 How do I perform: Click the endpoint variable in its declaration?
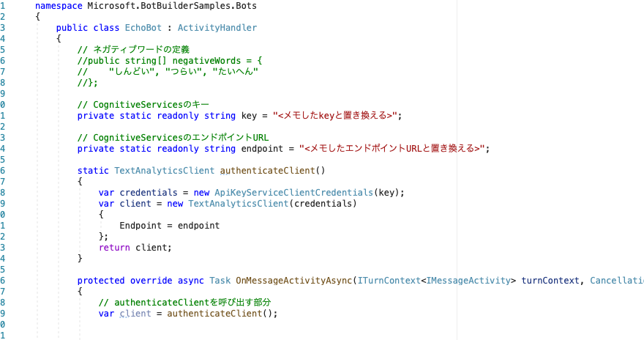click(x=262, y=149)
